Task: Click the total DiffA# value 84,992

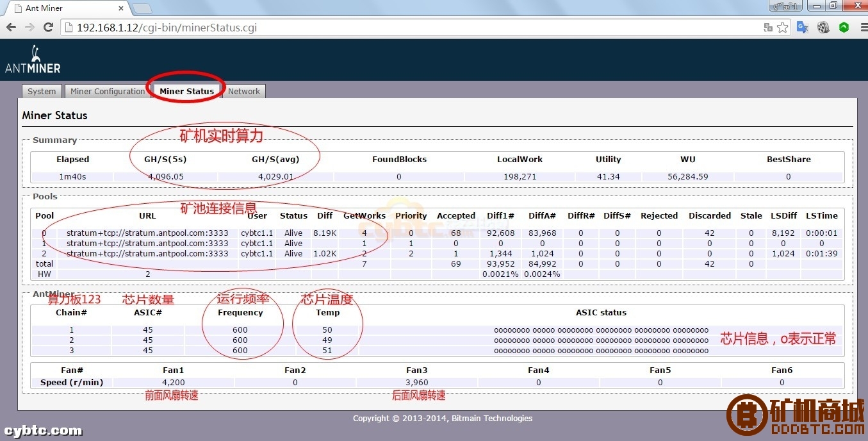Action: click(542, 264)
